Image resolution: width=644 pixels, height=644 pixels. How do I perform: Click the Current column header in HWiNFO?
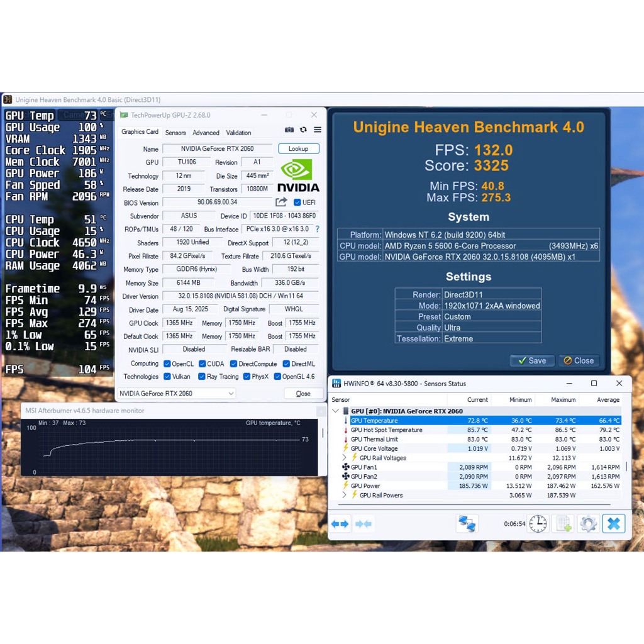(x=469, y=399)
